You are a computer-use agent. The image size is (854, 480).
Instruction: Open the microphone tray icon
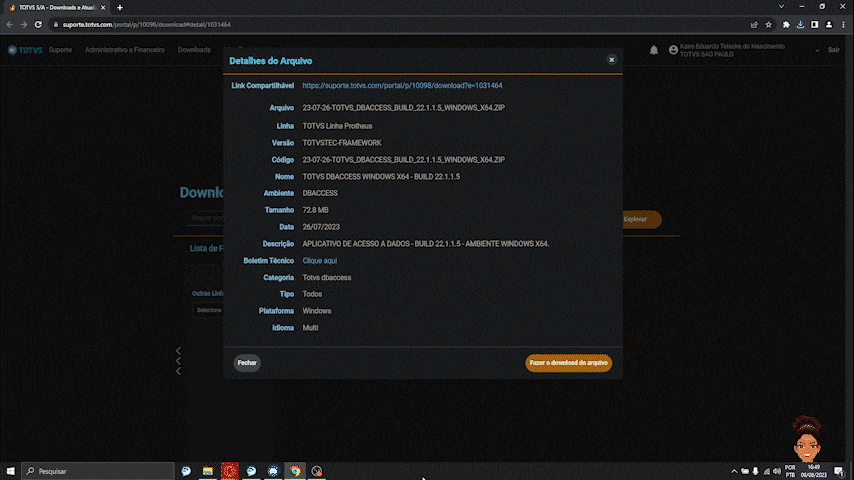coord(755,471)
